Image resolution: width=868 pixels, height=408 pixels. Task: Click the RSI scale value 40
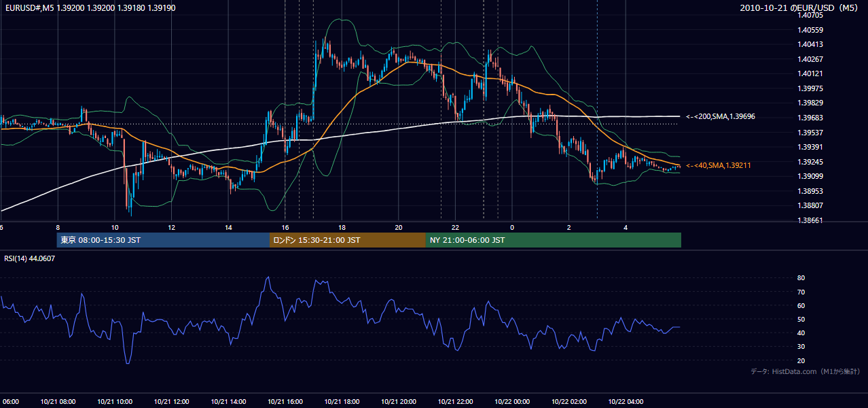[x=801, y=333]
